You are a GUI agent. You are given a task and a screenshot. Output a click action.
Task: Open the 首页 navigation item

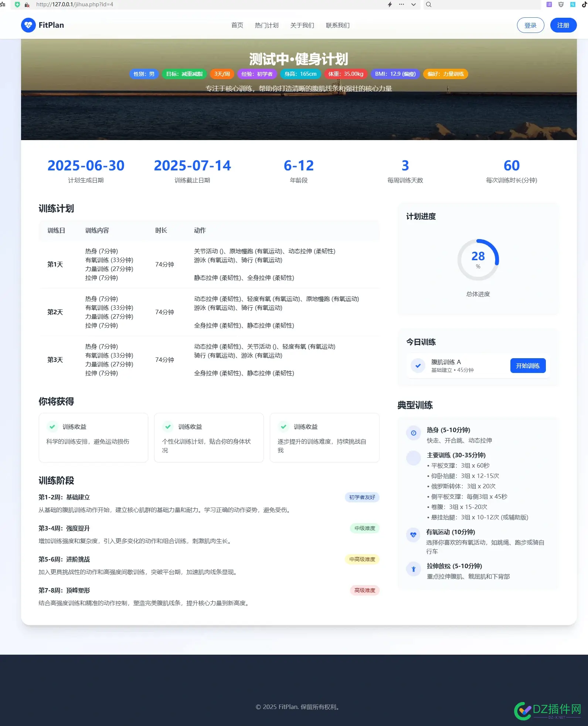coord(237,25)
